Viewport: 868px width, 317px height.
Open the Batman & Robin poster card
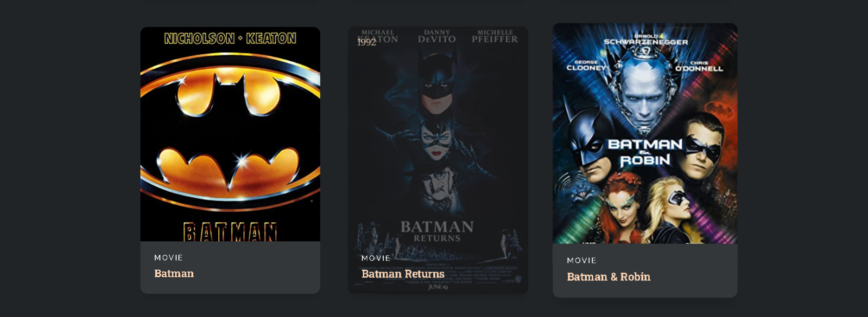645,160
